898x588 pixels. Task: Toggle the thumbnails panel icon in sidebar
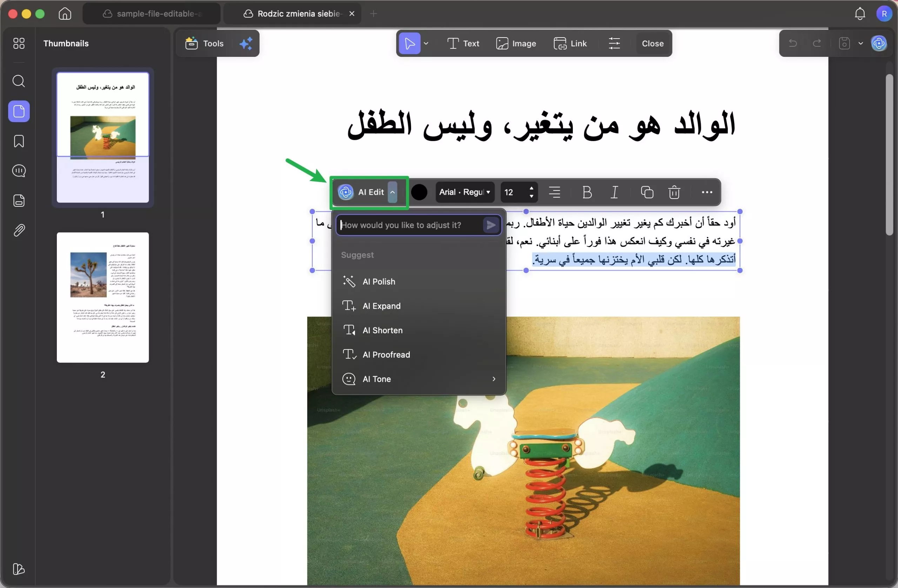pyautogui.click(x=19, y=111)
